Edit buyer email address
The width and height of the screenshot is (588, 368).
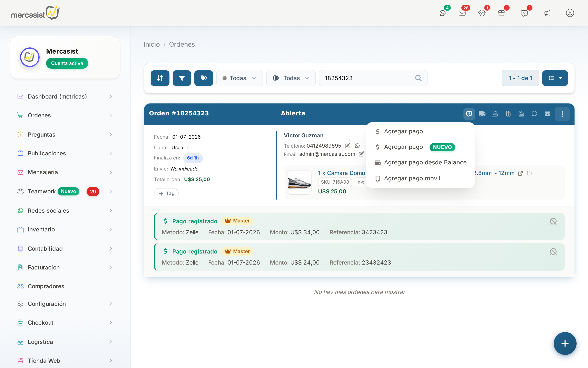(361, 154)
